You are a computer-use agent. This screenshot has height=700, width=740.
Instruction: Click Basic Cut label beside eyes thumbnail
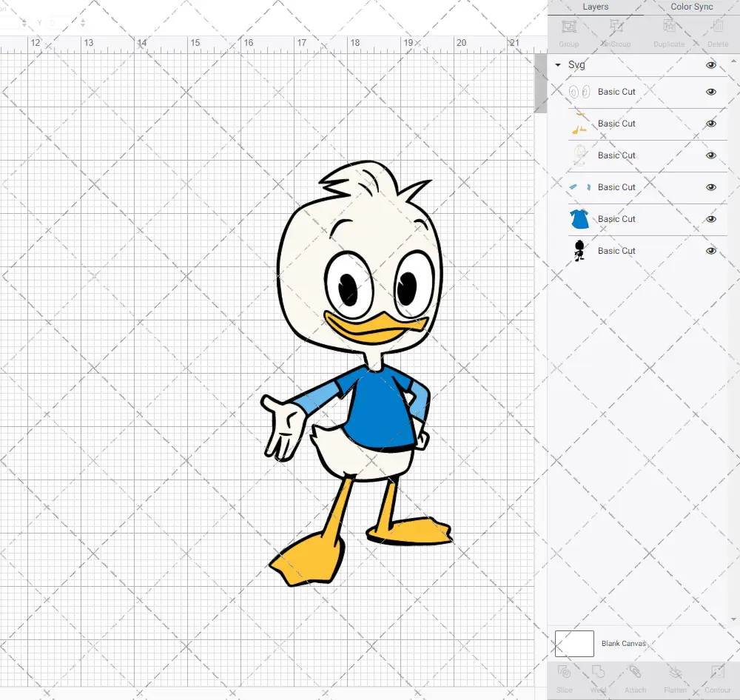click(x=616, y=92)
